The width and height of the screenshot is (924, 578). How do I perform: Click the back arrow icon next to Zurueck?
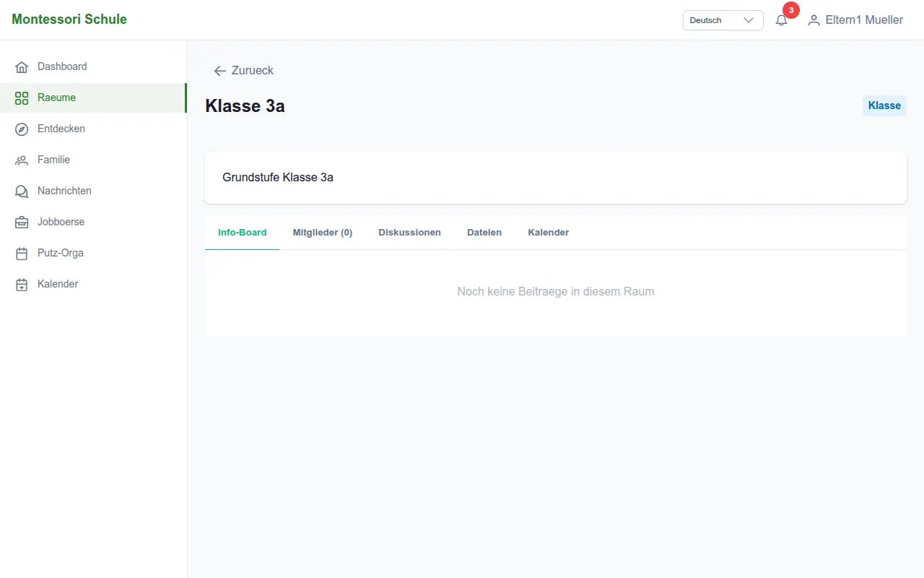pyautogui.click(x=220, y=71)
